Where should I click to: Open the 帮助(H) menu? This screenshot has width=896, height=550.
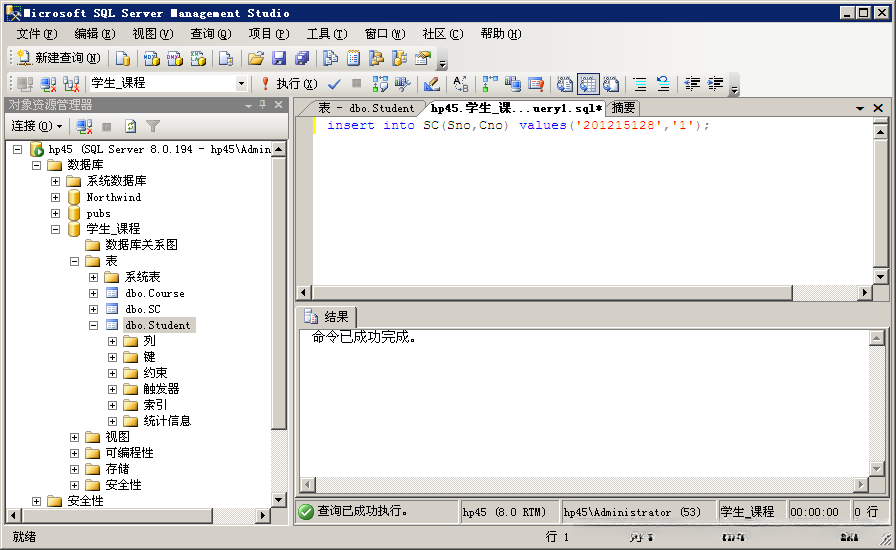pyautogui.click(x=501, y=34)
